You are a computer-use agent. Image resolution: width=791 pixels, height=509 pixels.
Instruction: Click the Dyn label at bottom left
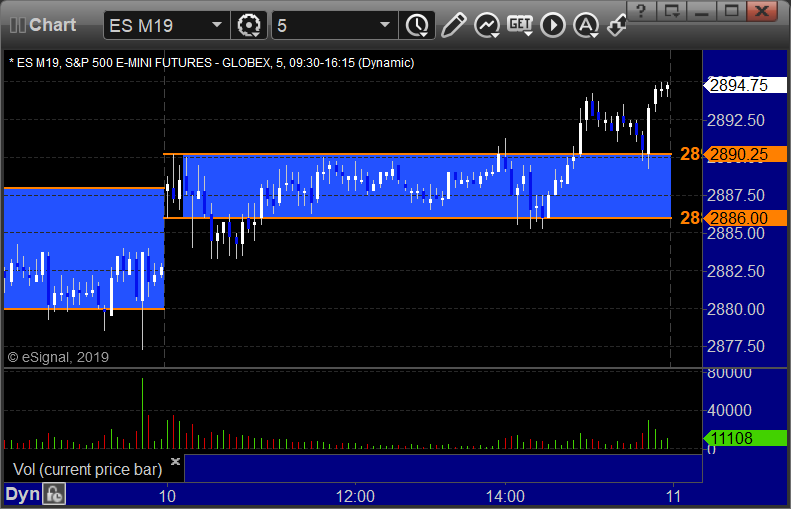22,494
